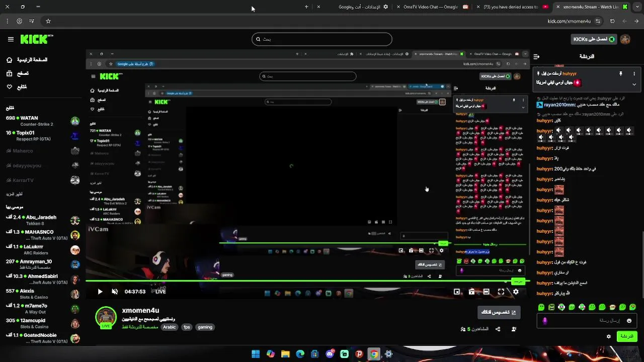The width and height of the screenshot is (644, 362).
Task: Open player settings gear
Action: [516, 292]
